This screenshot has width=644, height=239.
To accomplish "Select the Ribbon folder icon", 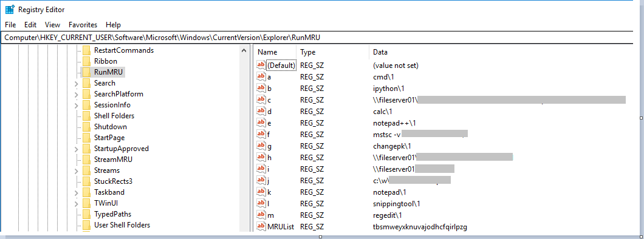I will (86, 61).
